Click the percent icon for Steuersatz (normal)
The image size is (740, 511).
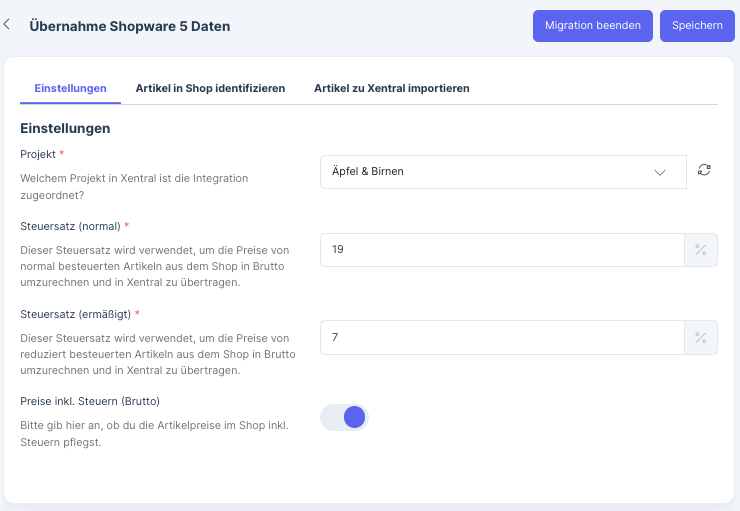click(x=701, y=250)
